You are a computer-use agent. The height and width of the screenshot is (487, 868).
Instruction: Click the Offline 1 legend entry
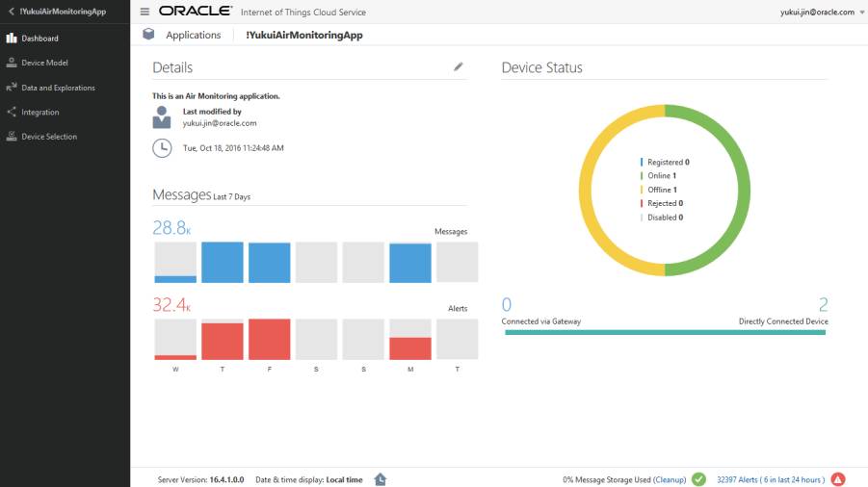(659, 190)
